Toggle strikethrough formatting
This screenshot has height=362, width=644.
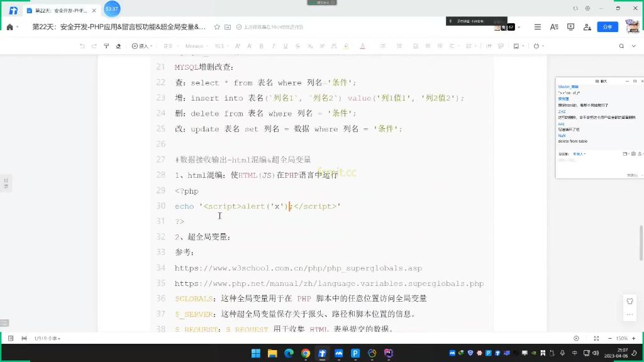[297, 46]
